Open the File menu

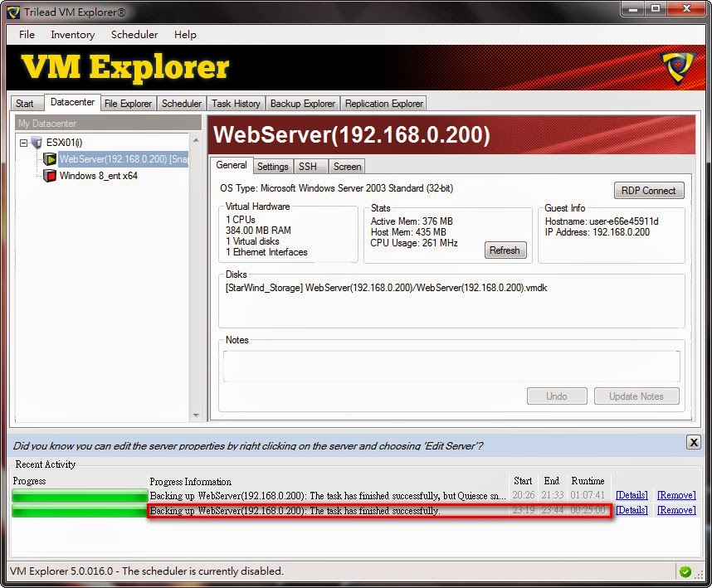[x=27, y=35]
